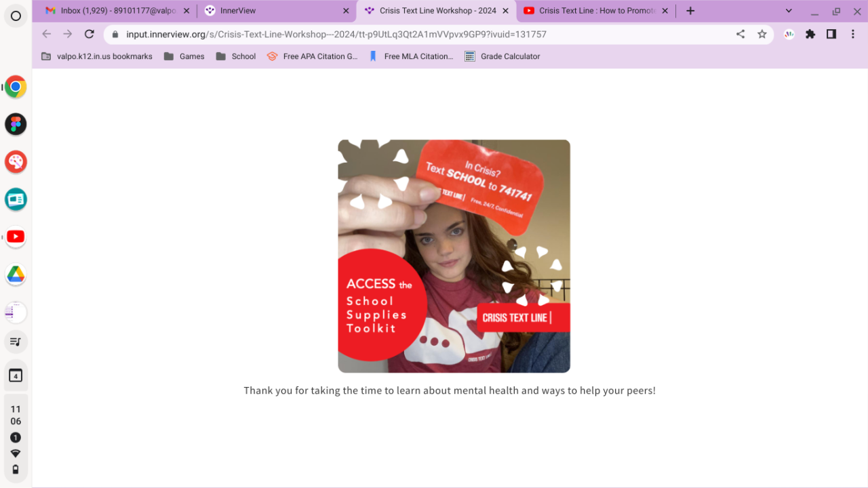The image size is (868, 488).
Task: Close the Gmail Inbox tab
Action: point(186,11)
